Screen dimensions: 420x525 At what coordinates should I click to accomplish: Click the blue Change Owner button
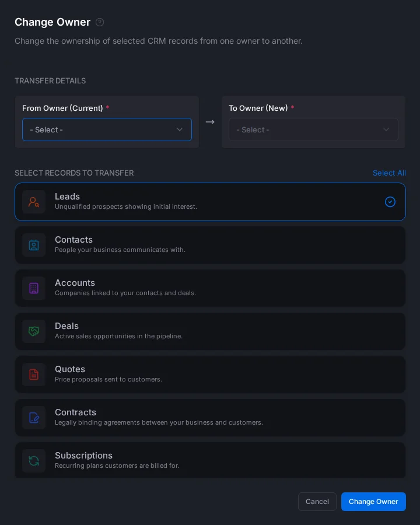click(x=373, y=502)
